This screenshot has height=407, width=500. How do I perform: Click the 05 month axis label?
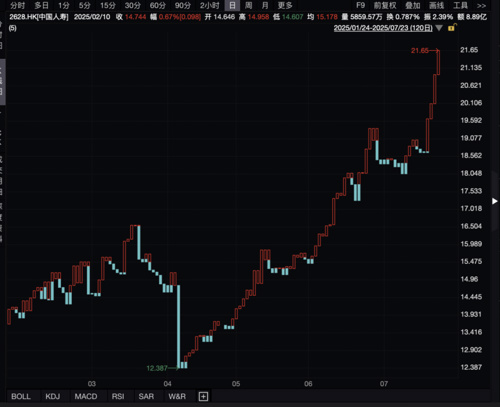click(x=236, y=384)
